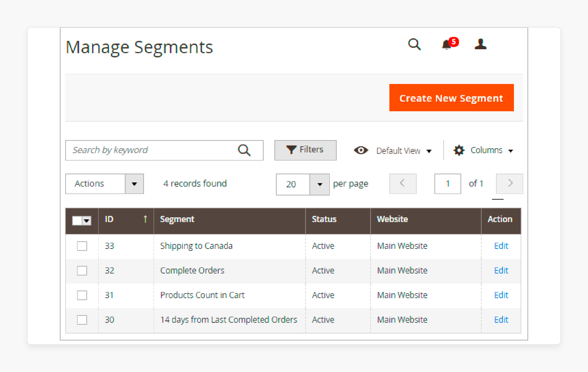This screenshot has height=372, width=588.
Task: Click the ID column header
Action: (x=126, y=221)
